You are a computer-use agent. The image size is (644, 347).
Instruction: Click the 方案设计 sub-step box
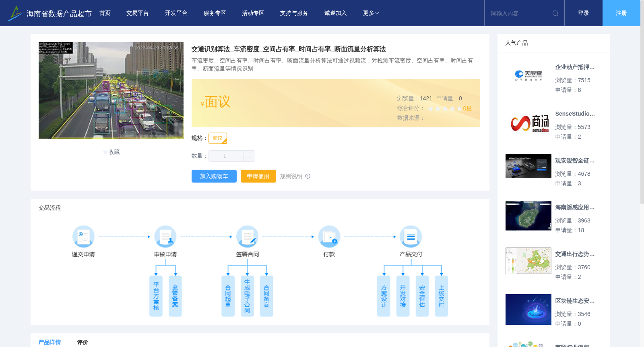pyautogui.click(x=384, y=296)
